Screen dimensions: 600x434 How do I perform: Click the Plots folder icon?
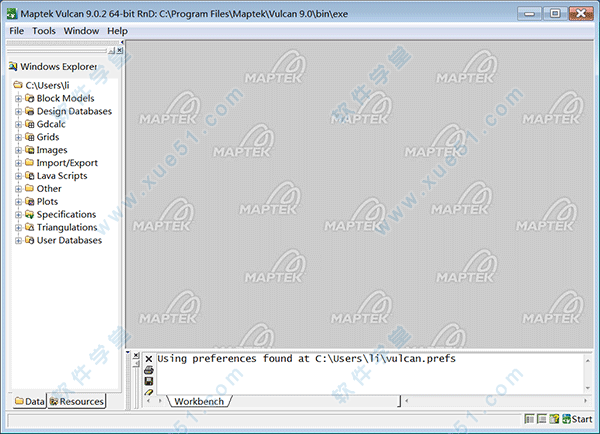point(29,201)
